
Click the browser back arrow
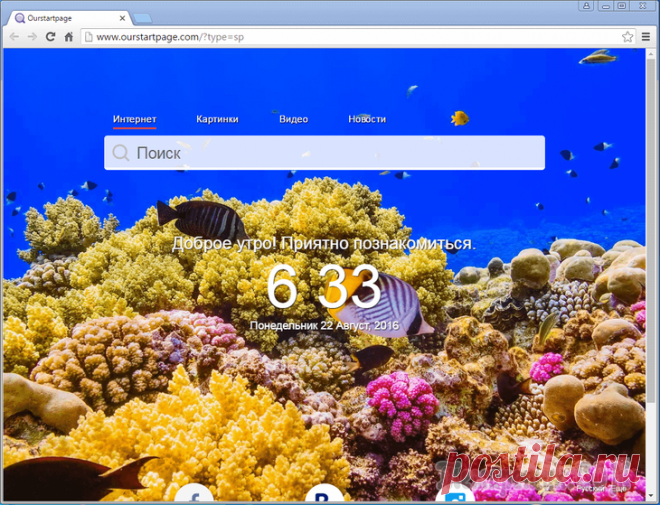(14, 37)
